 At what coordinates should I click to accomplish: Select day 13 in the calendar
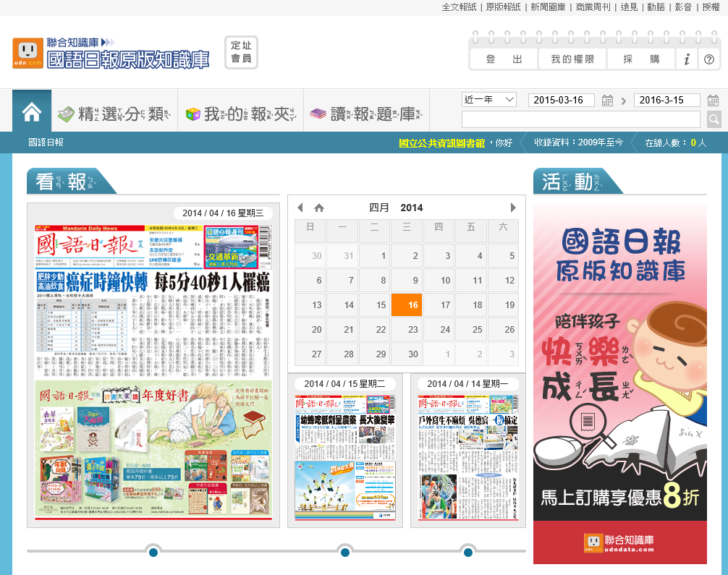tap(310, 305)
